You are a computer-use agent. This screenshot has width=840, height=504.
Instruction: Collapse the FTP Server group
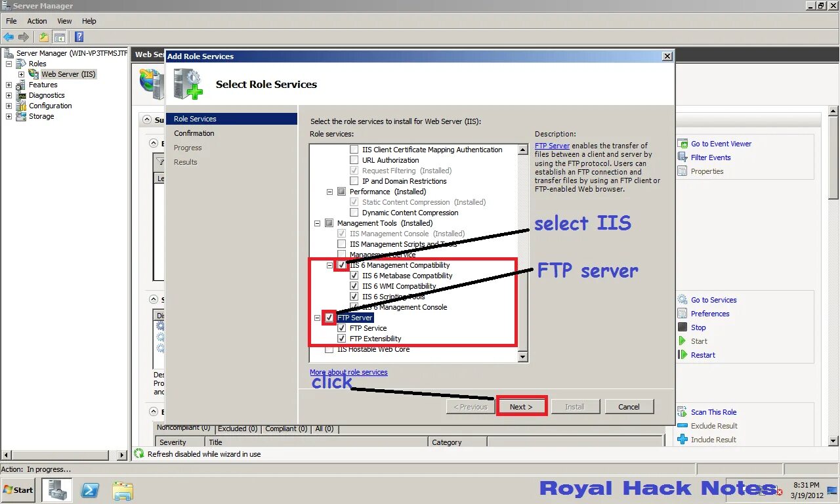(318, 318)
